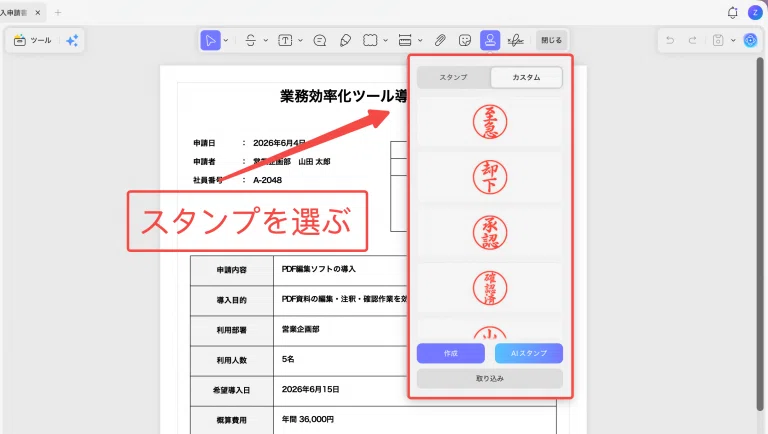Open the selection tool dropdown arrow
Image resolution: width=768 pixels, height=434 pixels.
click(x=226, y=40)
